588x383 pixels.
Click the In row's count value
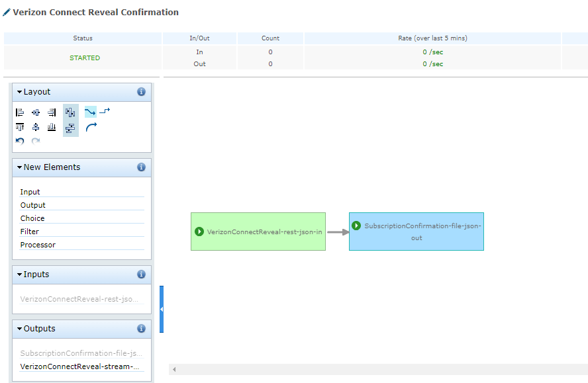270,52
